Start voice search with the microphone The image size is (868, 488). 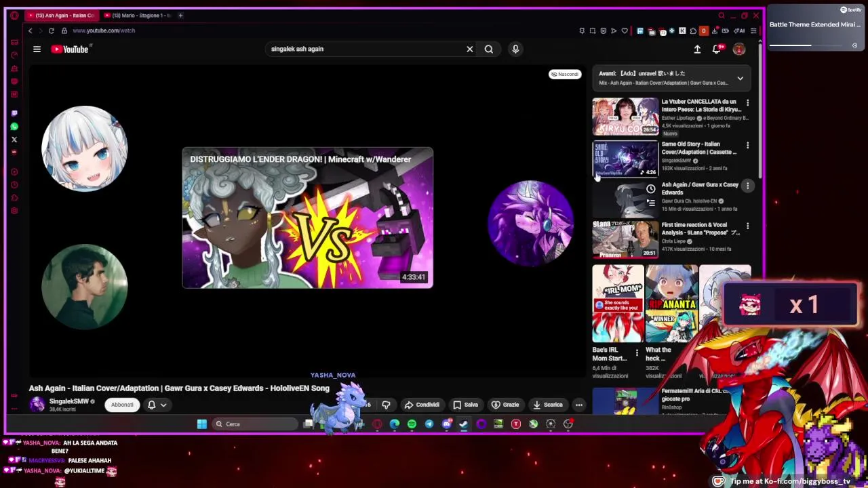[515, 49]
